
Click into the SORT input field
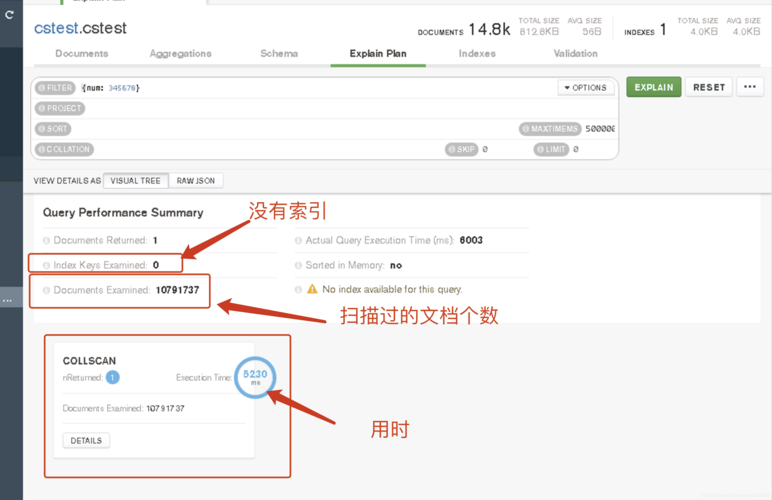[293, 129]
